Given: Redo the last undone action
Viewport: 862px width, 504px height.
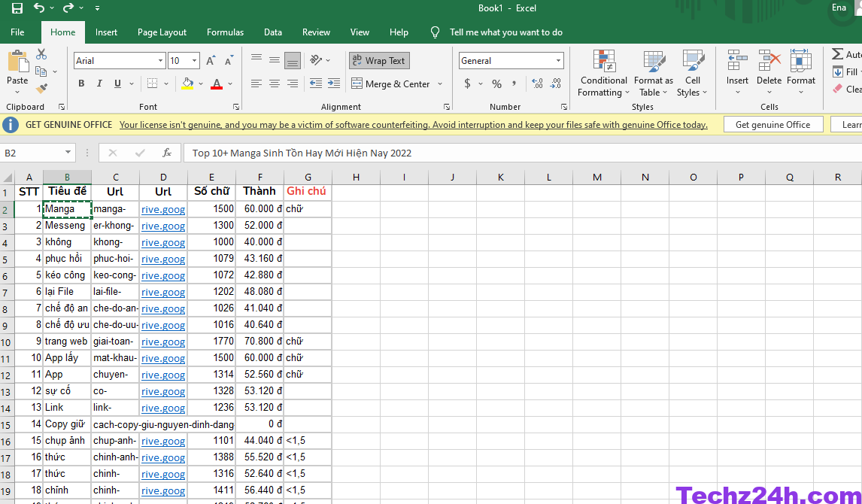Looking at the screenshot, I should coord(68,8).
